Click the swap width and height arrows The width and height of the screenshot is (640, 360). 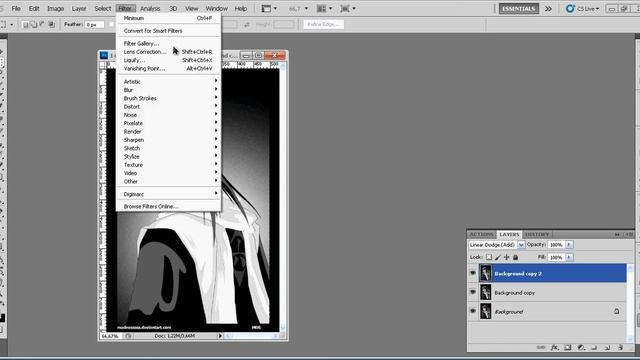click(247, 24)
